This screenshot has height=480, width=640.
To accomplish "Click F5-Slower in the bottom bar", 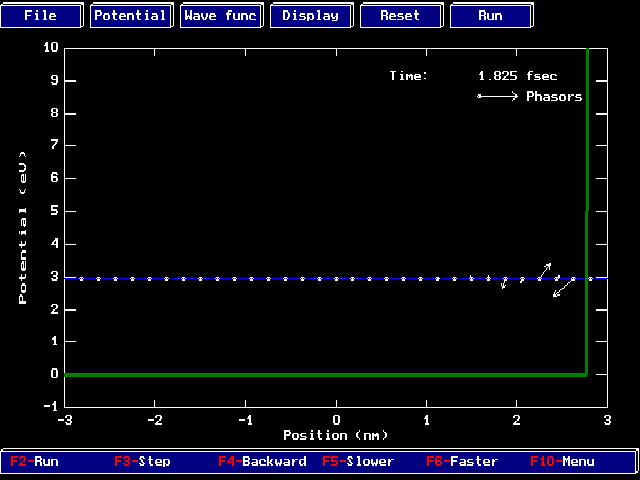I will (x=358, y=461).
